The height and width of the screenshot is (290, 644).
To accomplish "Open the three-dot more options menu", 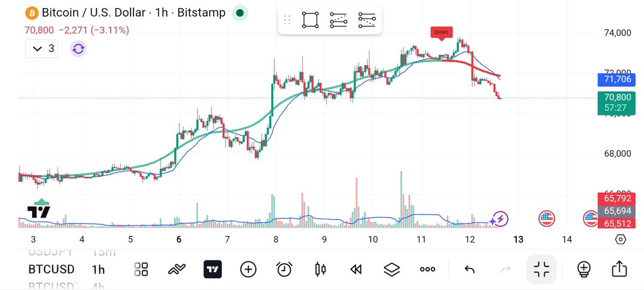I will point(428,269).
